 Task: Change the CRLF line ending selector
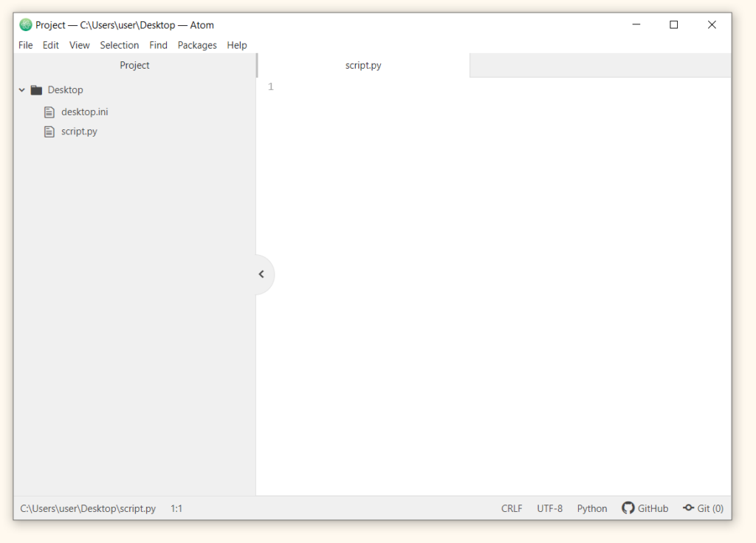coord(512,508)
